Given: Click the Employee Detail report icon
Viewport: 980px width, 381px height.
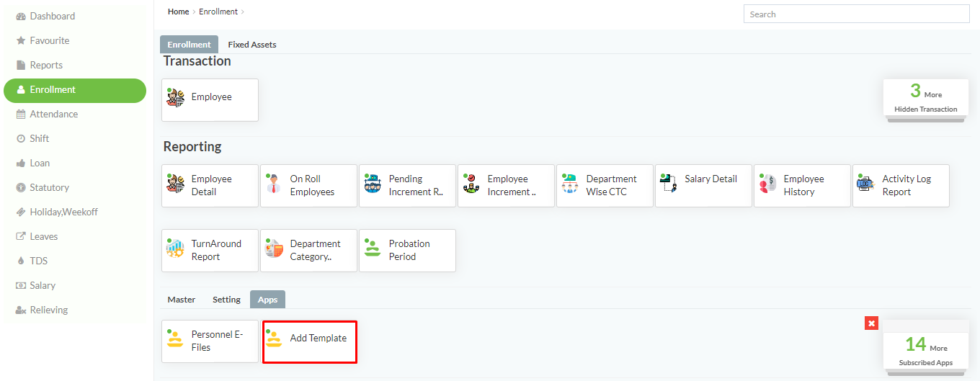Looking at the screenshot, I should click(x=175, y=184).
